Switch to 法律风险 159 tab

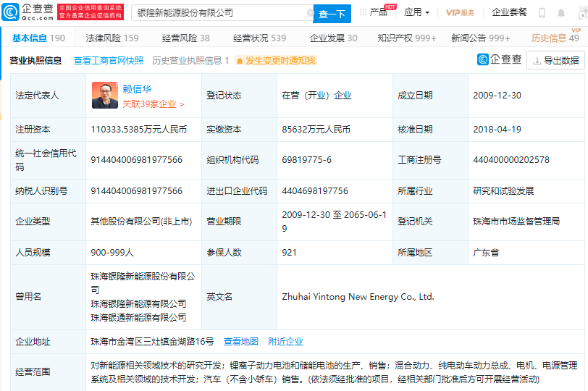coord(112,38)
